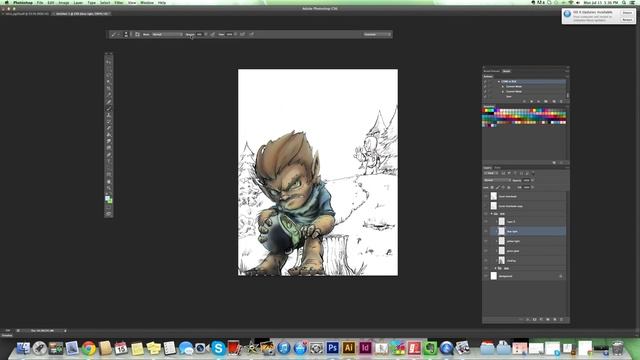Open the Window menu
This screenshot has width=640, height=360.
coord(147,2)
